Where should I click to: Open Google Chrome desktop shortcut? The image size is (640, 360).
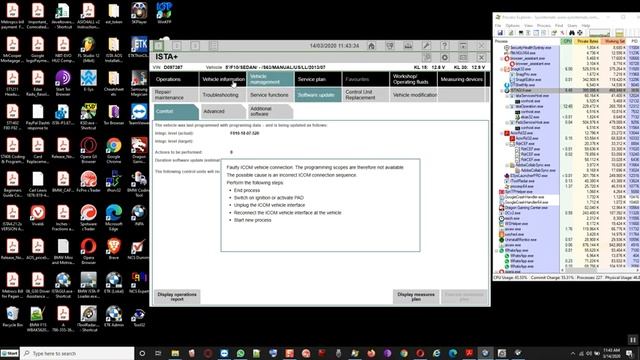pyautogui.click(x=113, y=150)
